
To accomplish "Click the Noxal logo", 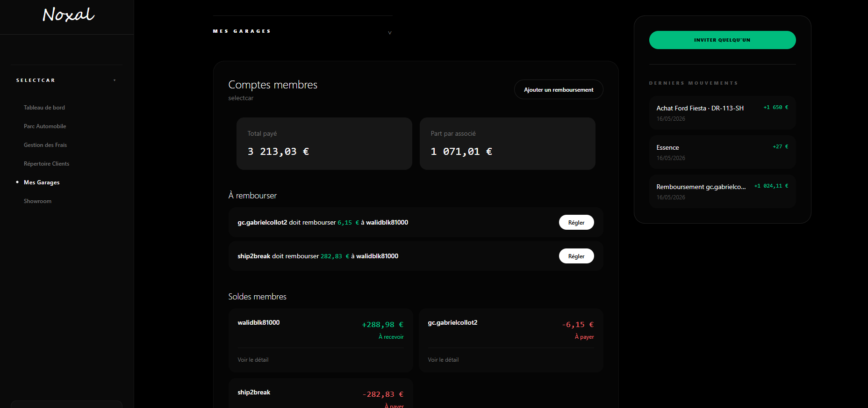I will pyautogui.click(x=68, y=15).
